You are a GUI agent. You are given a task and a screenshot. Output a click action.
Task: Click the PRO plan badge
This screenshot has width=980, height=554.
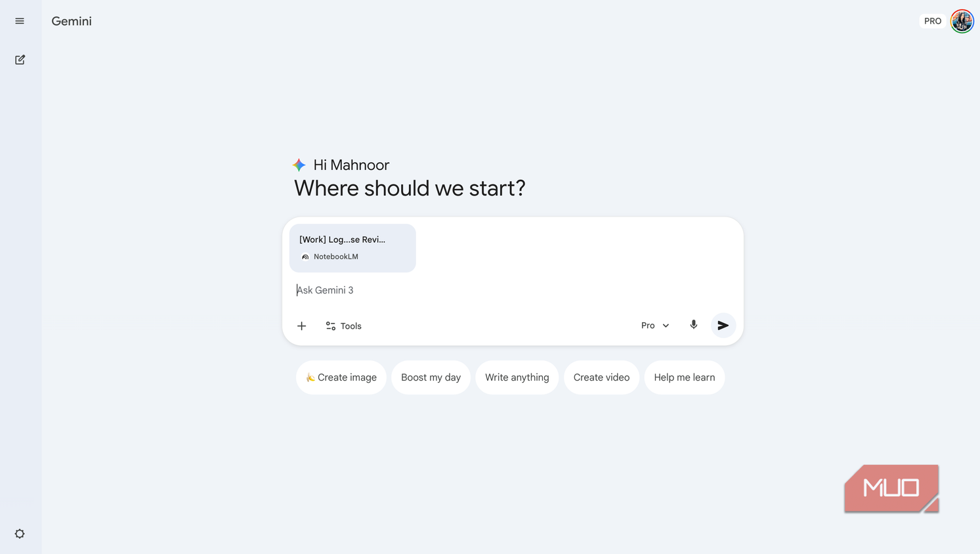tap(932, 21)
